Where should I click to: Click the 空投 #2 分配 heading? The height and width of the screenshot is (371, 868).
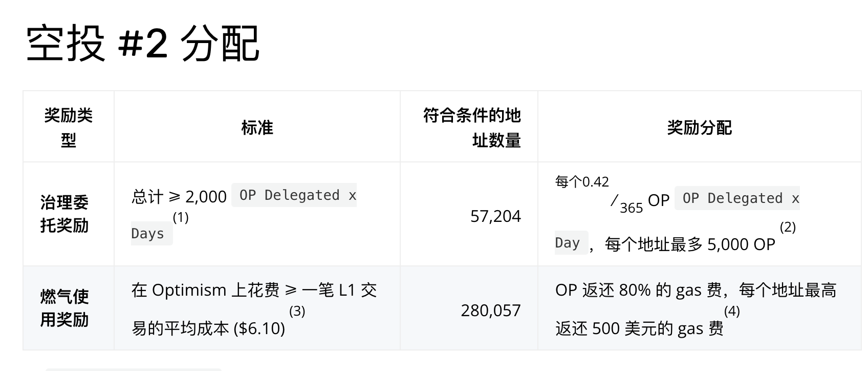143,44
